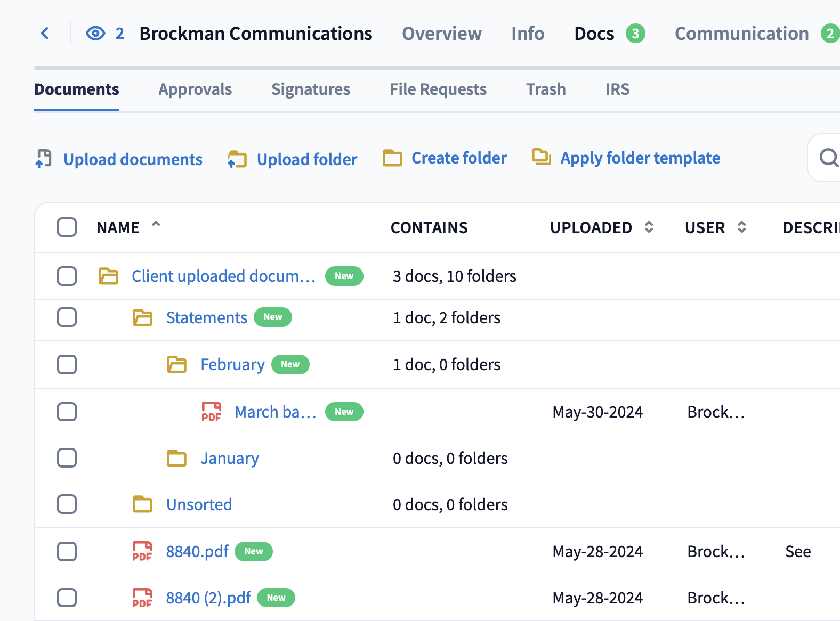
Task: Click the Upload documents icon
Action: click(44, 159)
